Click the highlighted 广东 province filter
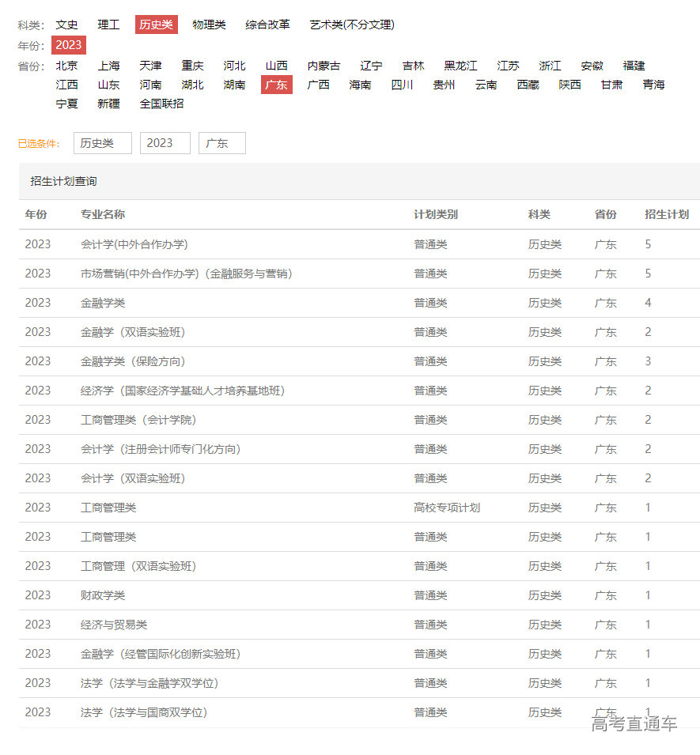Viewport: 700px width, 755px height. coord(276,85)
